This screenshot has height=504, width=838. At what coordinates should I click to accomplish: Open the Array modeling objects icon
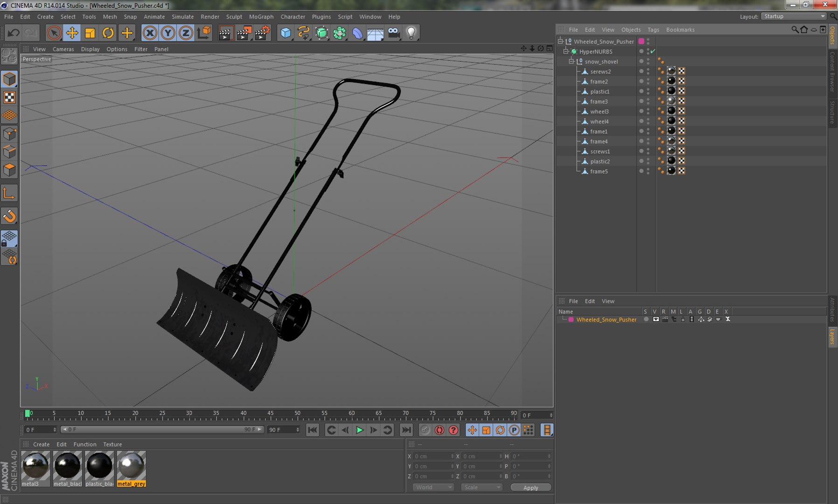pyautogui.click(x=340, y=33)
